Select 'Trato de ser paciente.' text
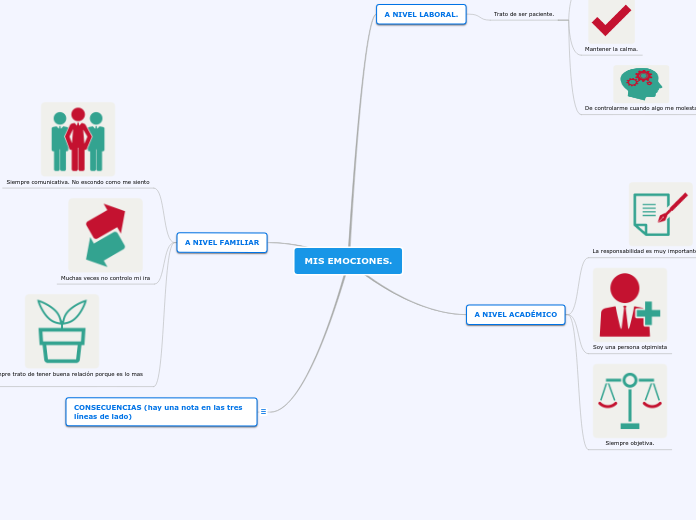This screenshot has height=520, width=696. tap(524, 14)
